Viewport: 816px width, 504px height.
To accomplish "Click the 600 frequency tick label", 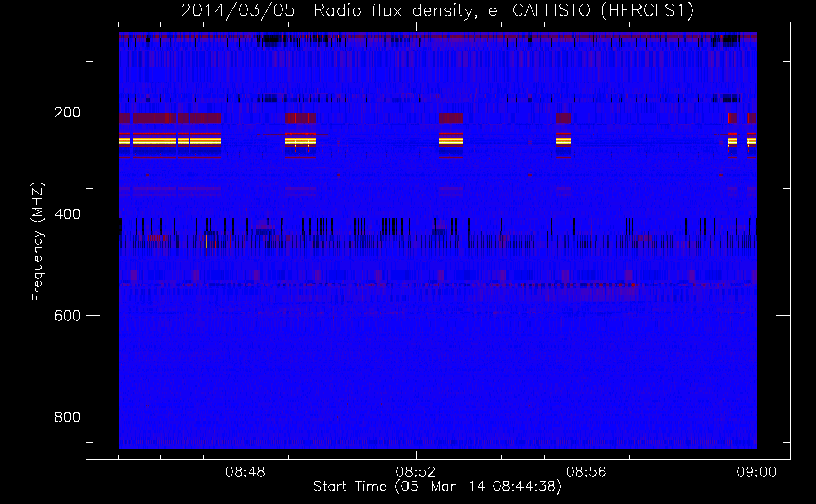I will 68,316.
